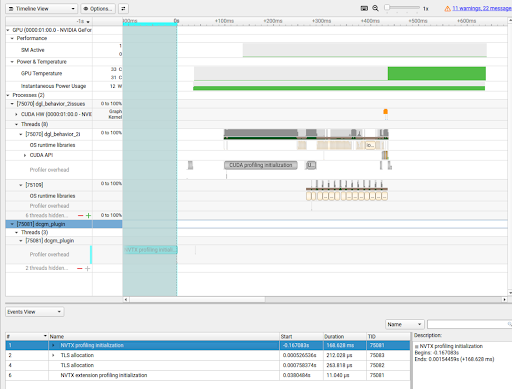The height and width of the screenshot is (389, 512).
Task: Click the horizontal timeline scrollbar
Action: 198,299
